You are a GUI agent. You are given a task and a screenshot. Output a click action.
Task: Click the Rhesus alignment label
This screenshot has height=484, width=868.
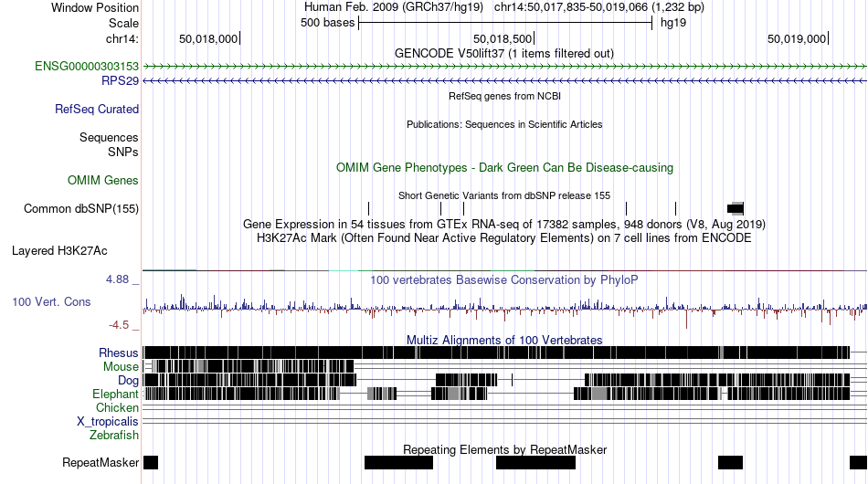pyautogui.click(x=119, y=352)
